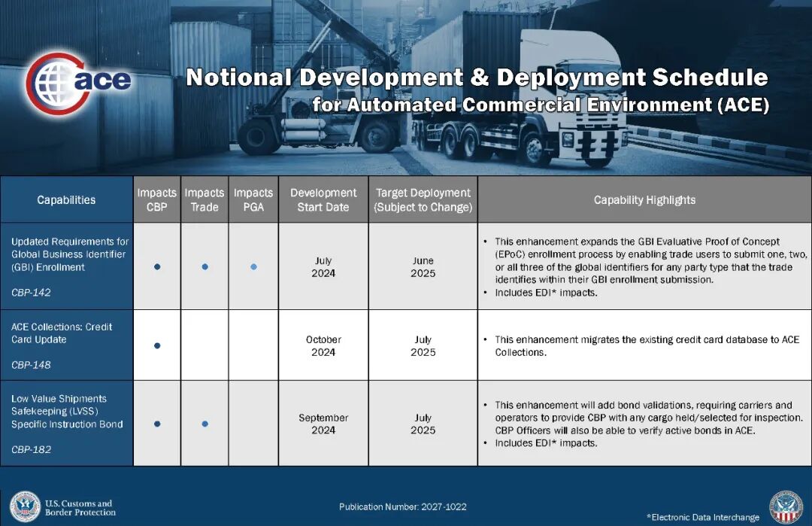Viewport: 812px width, 526px height.
Task: Click the 'CBP-148' identifier
Action: click(x=31, y=365)
